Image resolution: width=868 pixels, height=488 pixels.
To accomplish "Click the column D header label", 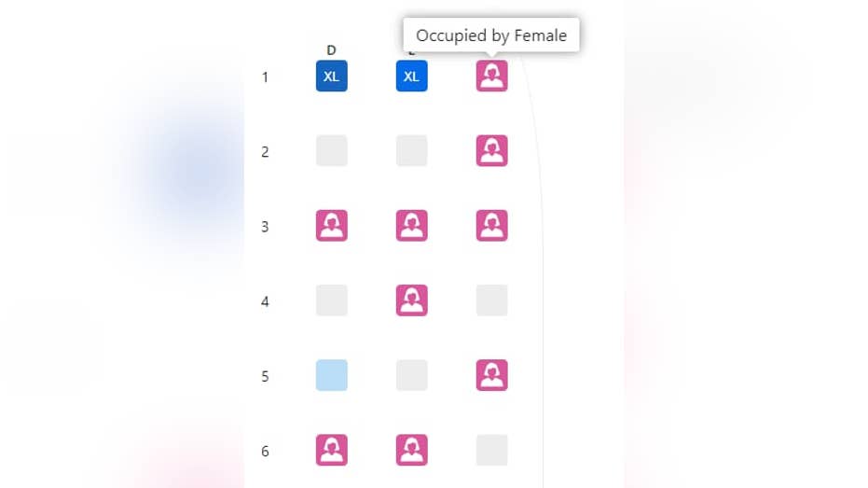I will 331,50.
